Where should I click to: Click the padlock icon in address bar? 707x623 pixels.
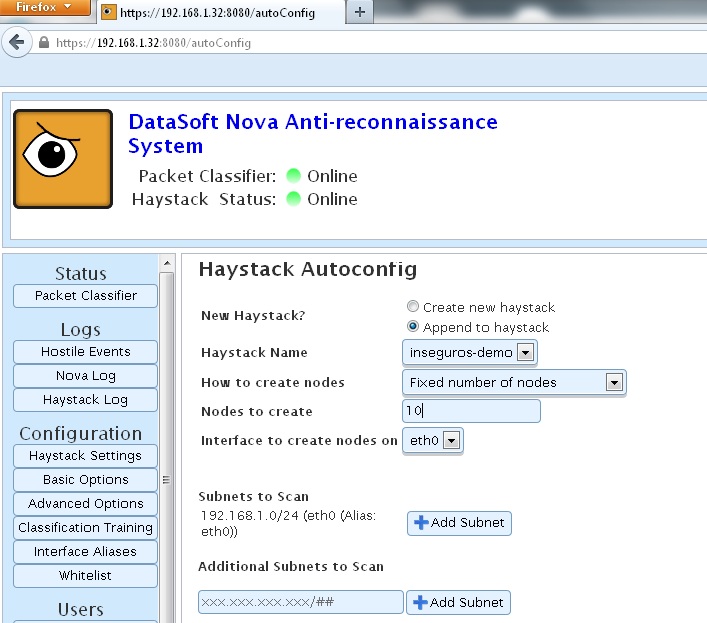[x=43, y=43]
